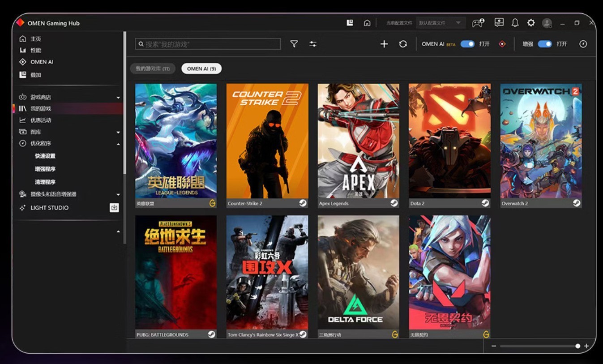
Task: Toggle the 增强 booster switch
Action: click(545, 44)
